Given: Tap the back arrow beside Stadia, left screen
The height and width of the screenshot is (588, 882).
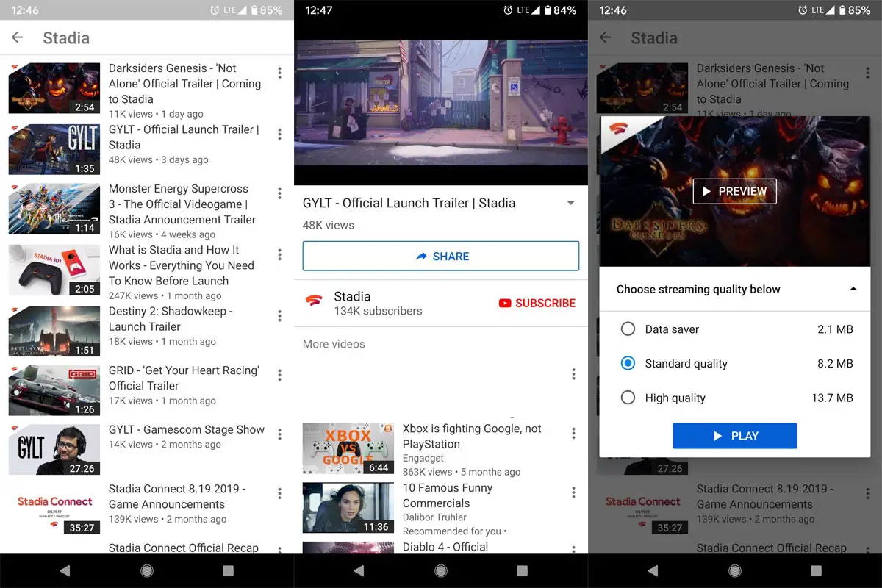Looking at the screenshot, I should coord(18,37).
